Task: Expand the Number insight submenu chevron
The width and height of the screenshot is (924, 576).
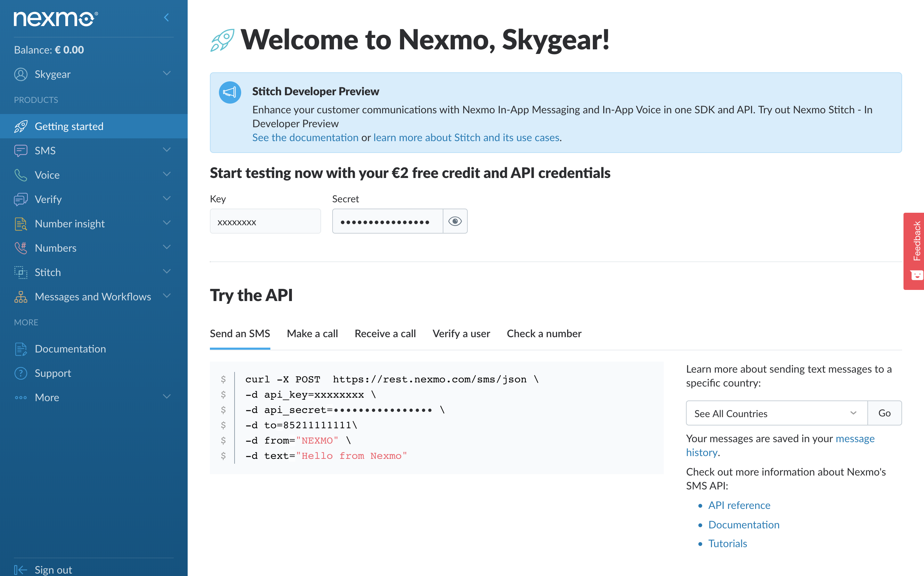Action: pos(167,223)
